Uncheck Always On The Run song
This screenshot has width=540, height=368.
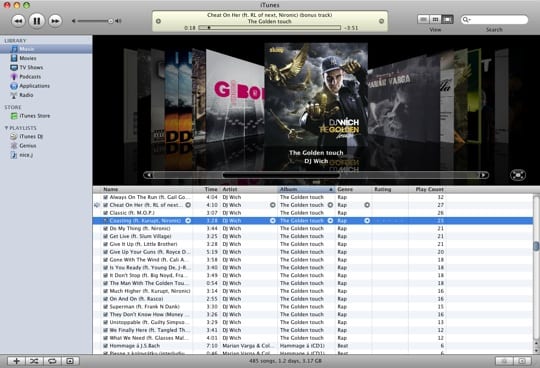pos(105,197)
